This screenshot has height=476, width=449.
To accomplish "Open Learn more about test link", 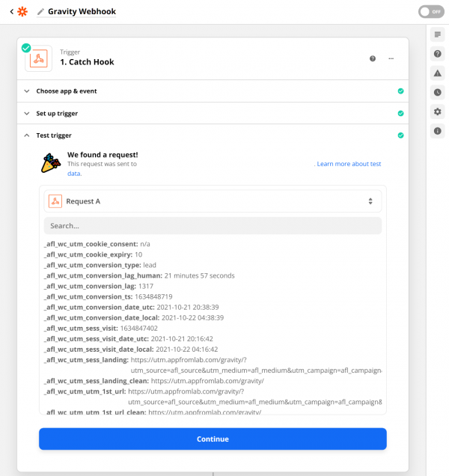I will pyautogui.click(x=349, y=164).
